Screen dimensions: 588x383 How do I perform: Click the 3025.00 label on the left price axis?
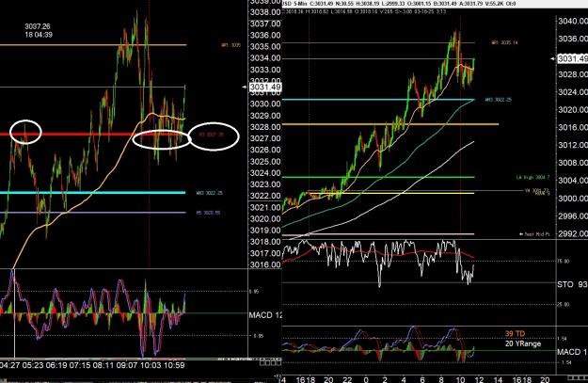pyautogui.click(x=265, y=162)
